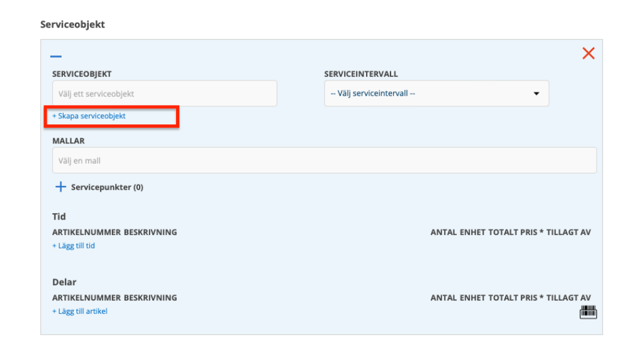Open the barcode scanner icon in Delar

587,312
